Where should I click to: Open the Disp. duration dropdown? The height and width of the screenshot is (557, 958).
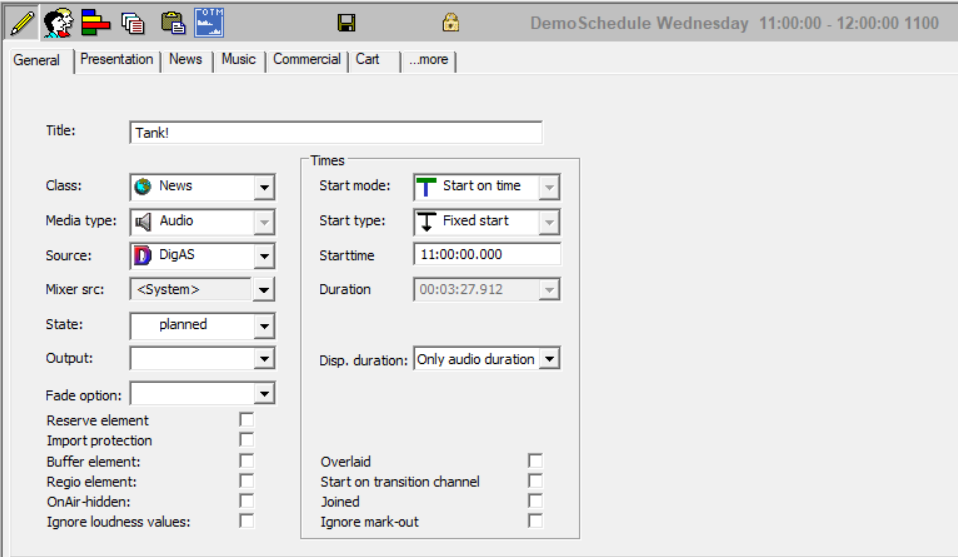point(550,359)
